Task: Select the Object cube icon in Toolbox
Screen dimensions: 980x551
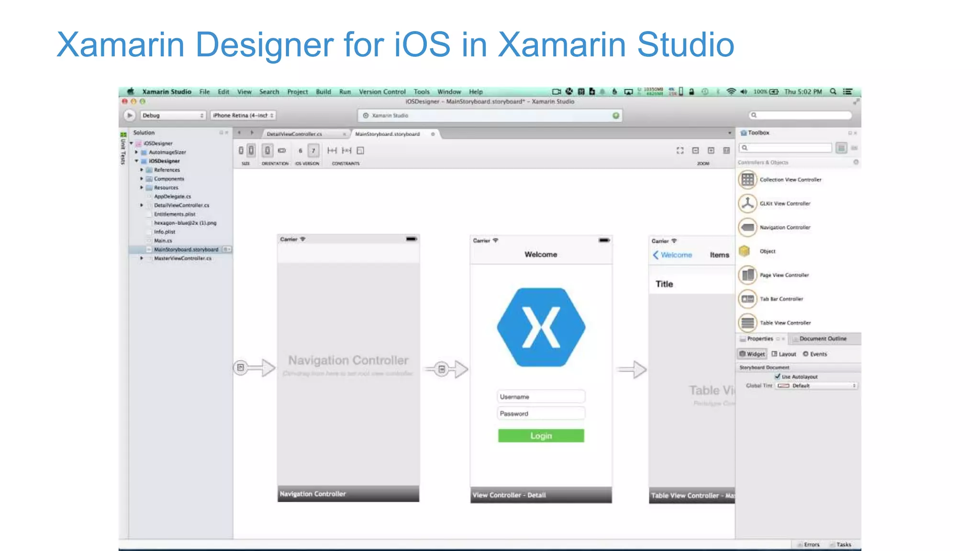Action: click(x=744, y=251)
